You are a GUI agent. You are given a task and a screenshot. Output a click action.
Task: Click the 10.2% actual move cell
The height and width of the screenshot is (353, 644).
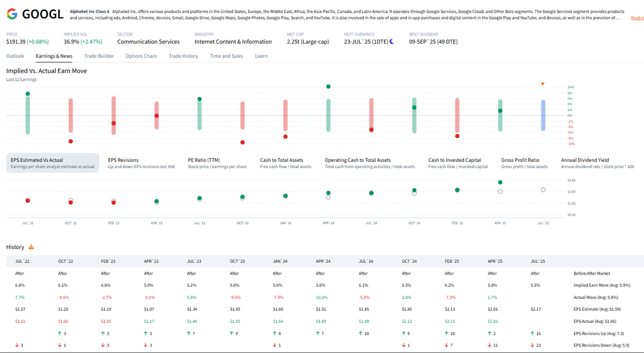tap(321, 297)
